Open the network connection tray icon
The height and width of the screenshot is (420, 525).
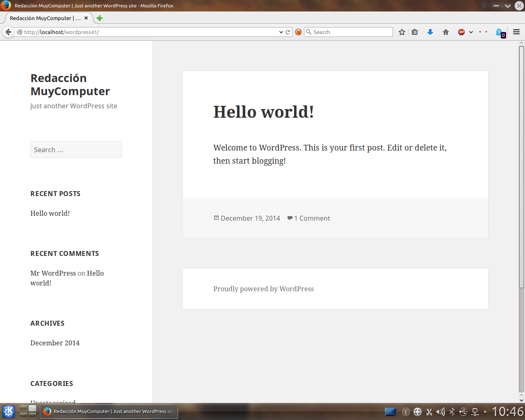point(475,412)
